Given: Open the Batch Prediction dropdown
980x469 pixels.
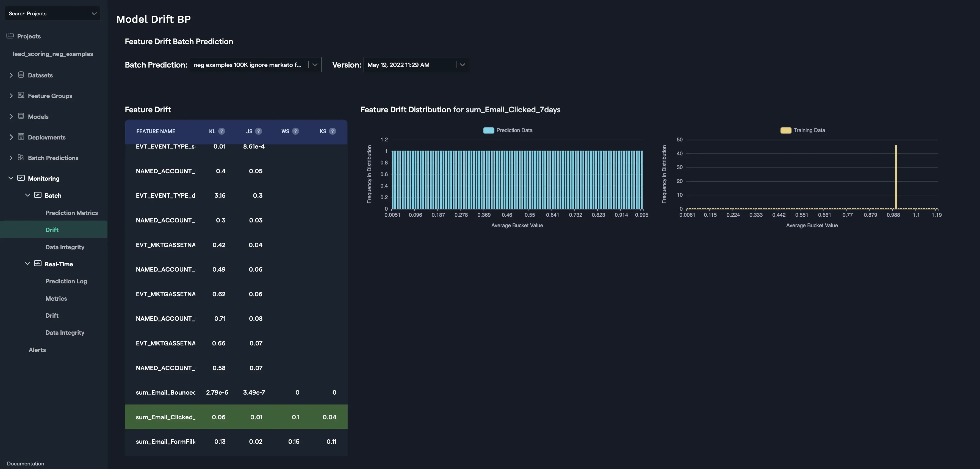Looking at the screenshot, I should point(315,65).
